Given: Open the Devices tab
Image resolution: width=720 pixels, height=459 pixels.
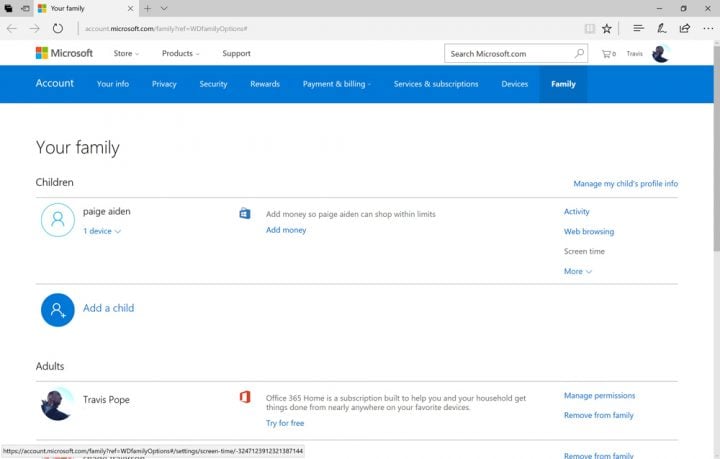Looking at the screenshot, I should [515, 84].
